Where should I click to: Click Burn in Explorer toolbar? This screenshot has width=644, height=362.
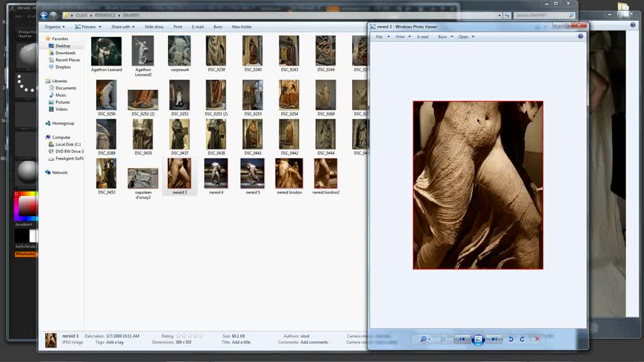coord(218,26)
